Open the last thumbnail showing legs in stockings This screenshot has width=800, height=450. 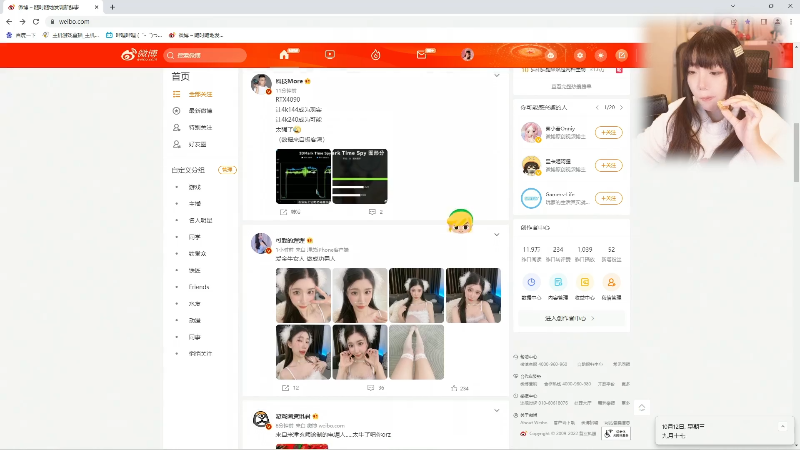[416, 353]
